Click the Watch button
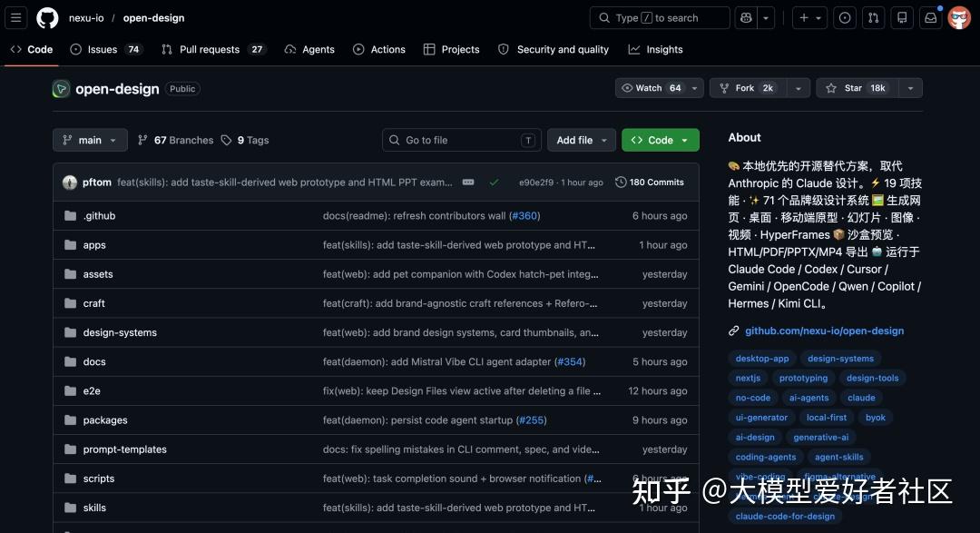The width and height of the screenshot is (980, 533). tap(650, 88)
